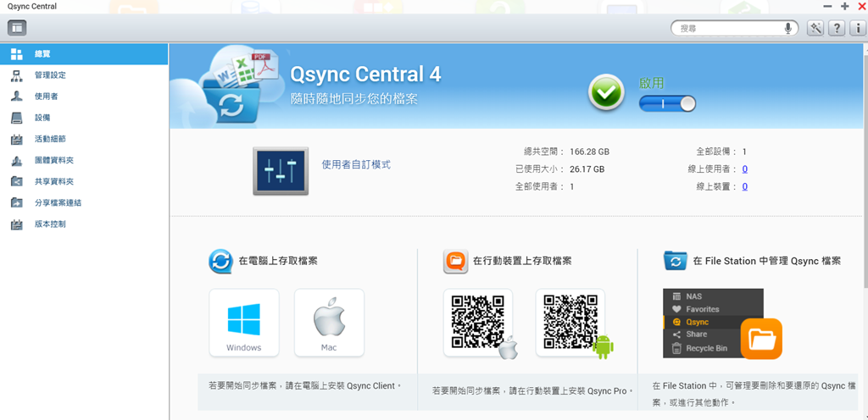Click the 管理設定 hierarchy icon
Viewport: 868px width, 420px height.
click(x=17, y=75)
